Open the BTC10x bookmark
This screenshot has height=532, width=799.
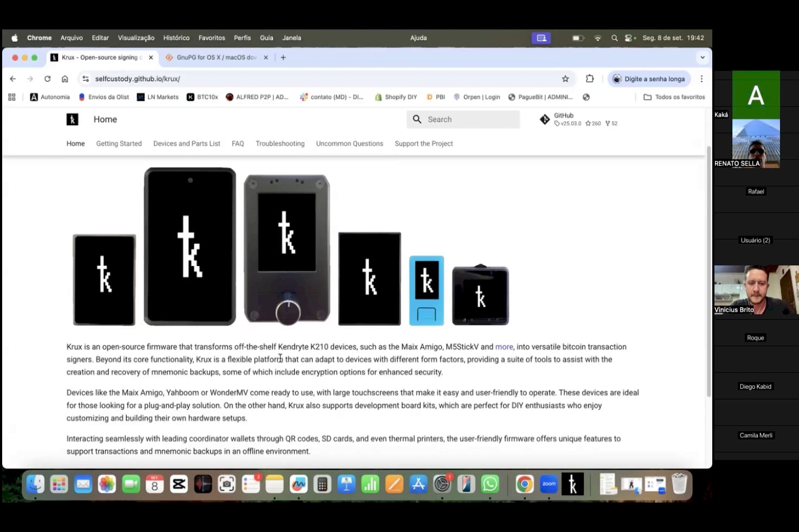202,97
